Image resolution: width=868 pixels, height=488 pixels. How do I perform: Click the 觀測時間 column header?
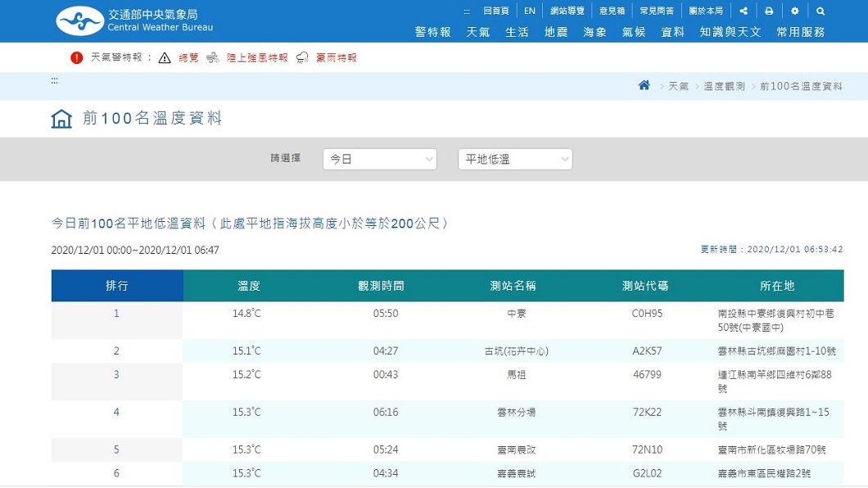click(x=381, y=286)
